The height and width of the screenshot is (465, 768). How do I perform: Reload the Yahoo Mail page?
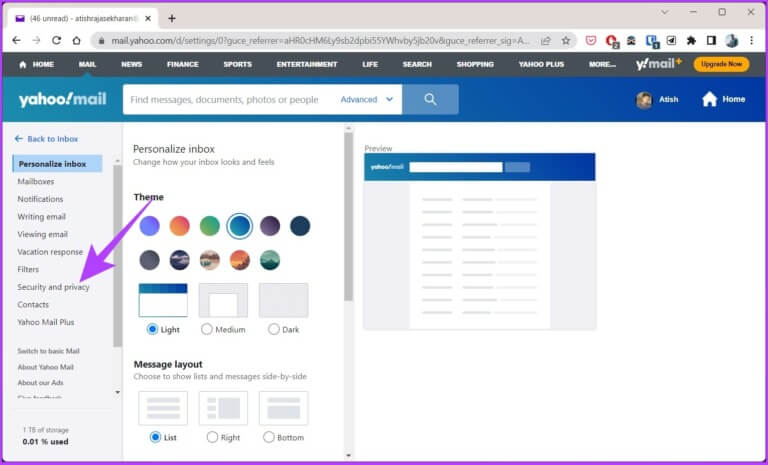56,41
